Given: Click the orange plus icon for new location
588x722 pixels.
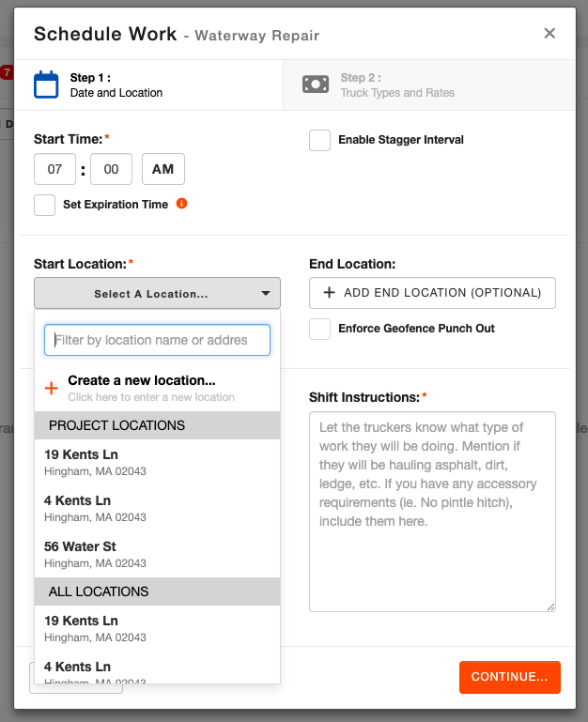Looking at the screenshot, I should point(52,388).
